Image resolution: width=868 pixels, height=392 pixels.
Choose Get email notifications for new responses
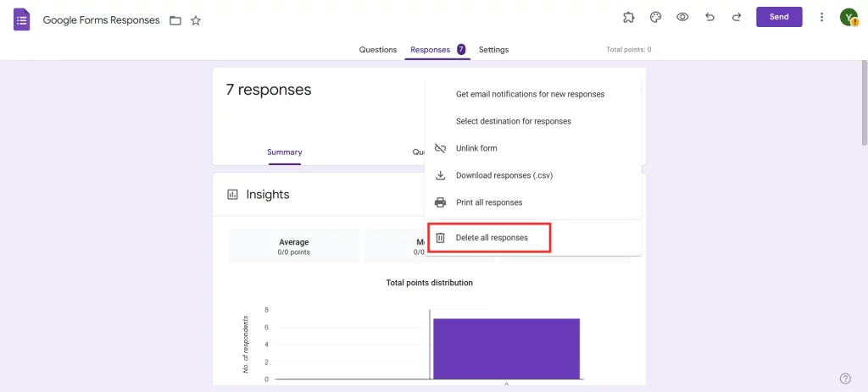point(532,95)
